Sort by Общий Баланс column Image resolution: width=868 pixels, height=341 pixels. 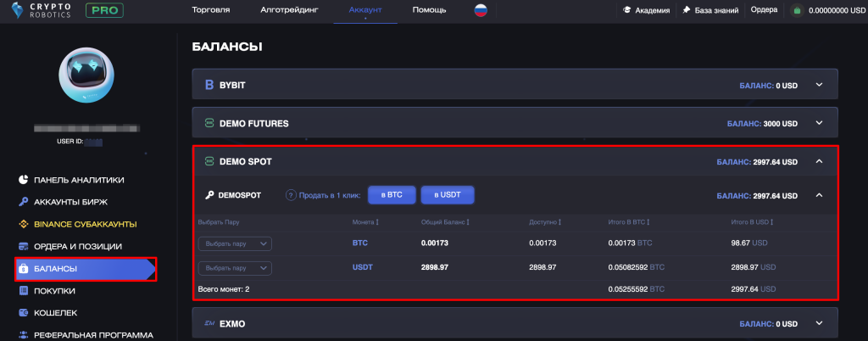(446, 222)
